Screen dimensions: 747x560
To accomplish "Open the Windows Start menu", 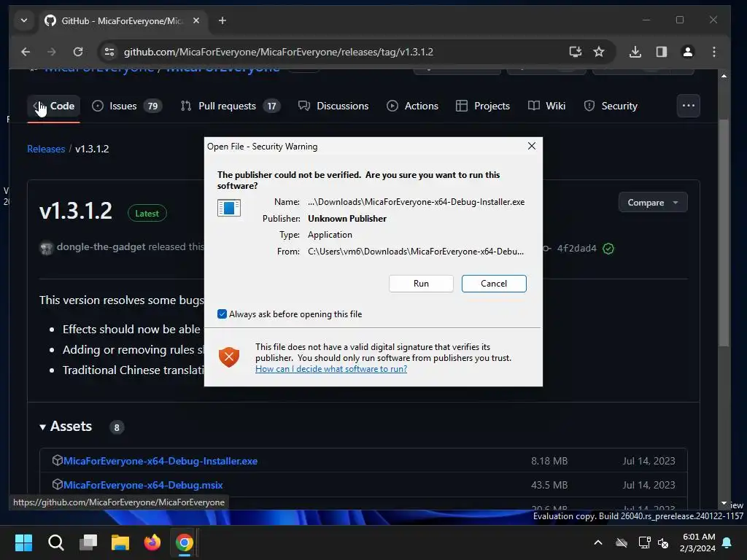I will pyautogui.click(x=23, y=542).
